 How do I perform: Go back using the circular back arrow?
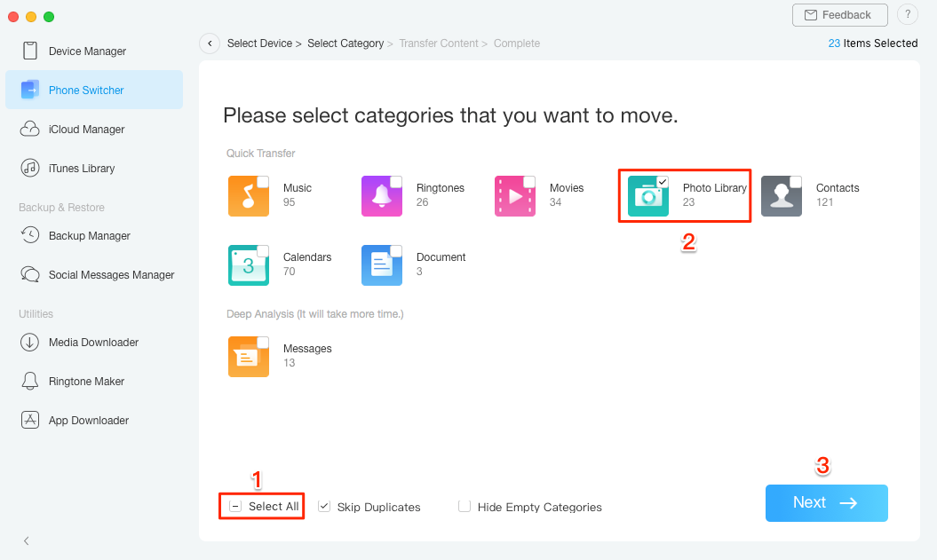[210, 43]
